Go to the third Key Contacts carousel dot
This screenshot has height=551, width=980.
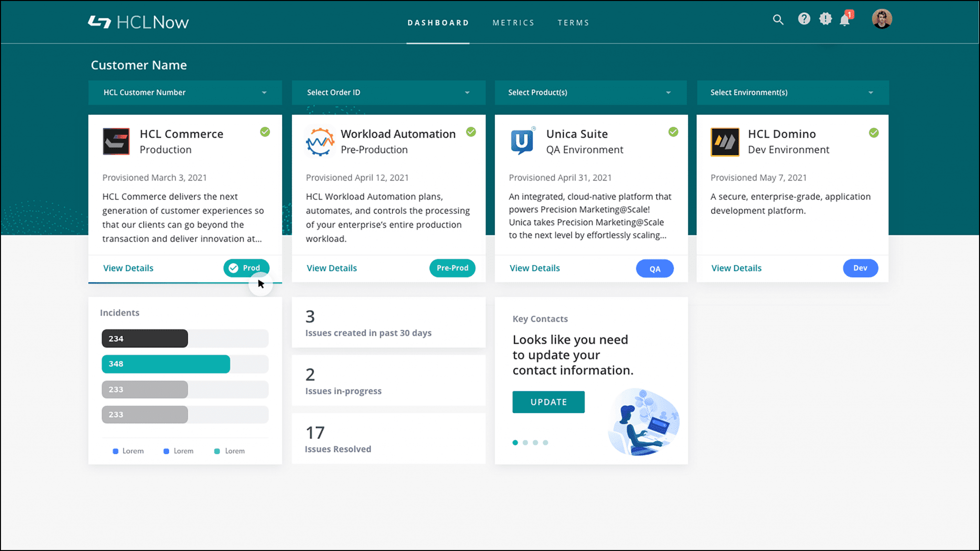(535, 443)
